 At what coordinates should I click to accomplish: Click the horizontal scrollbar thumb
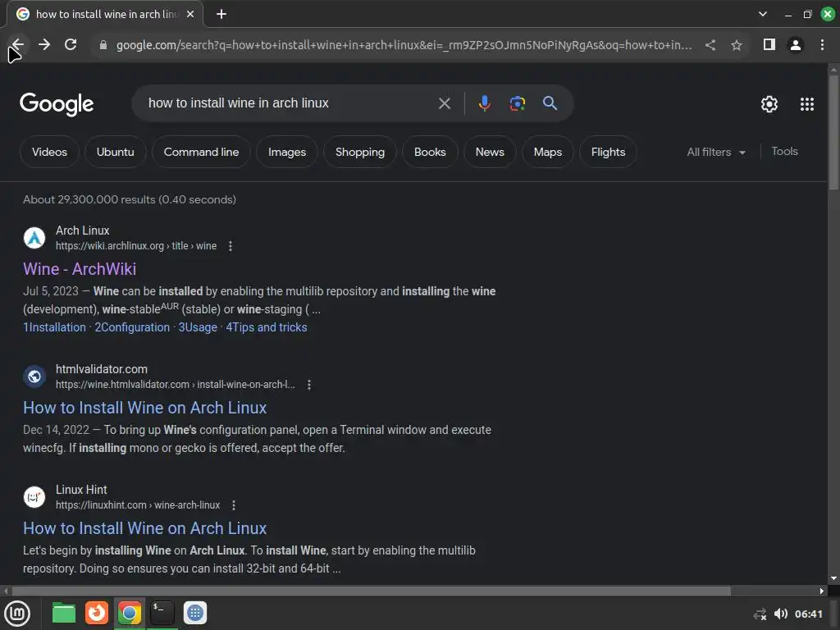372,591
